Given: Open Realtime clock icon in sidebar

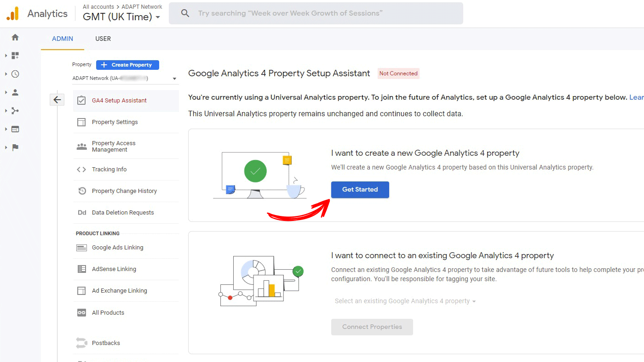Looking at the screenshot, I should coord(15,74).
